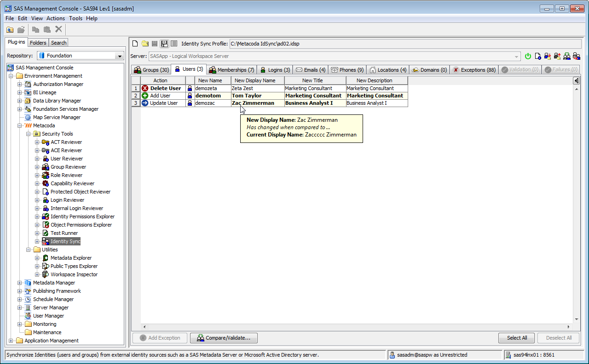Image resolution: width=589 pixels, height=364 pixels.
Task: Switch to the Logins (3) tab
Action: [275, 70]
